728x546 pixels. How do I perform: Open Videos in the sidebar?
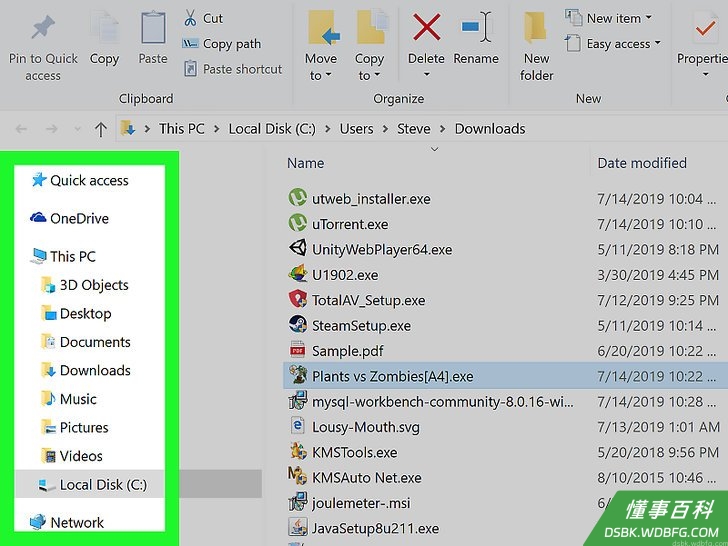[x=72, y=456]
